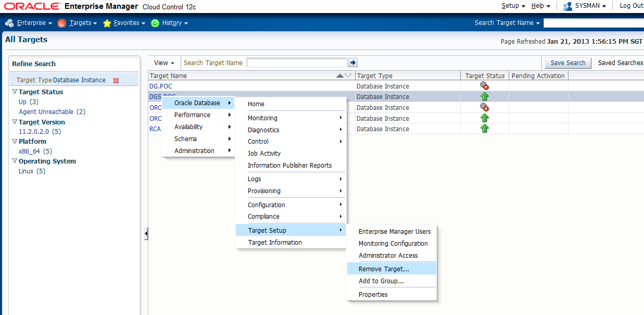
Task: Choose Add to Group menu entry
Action: (392, 281)
